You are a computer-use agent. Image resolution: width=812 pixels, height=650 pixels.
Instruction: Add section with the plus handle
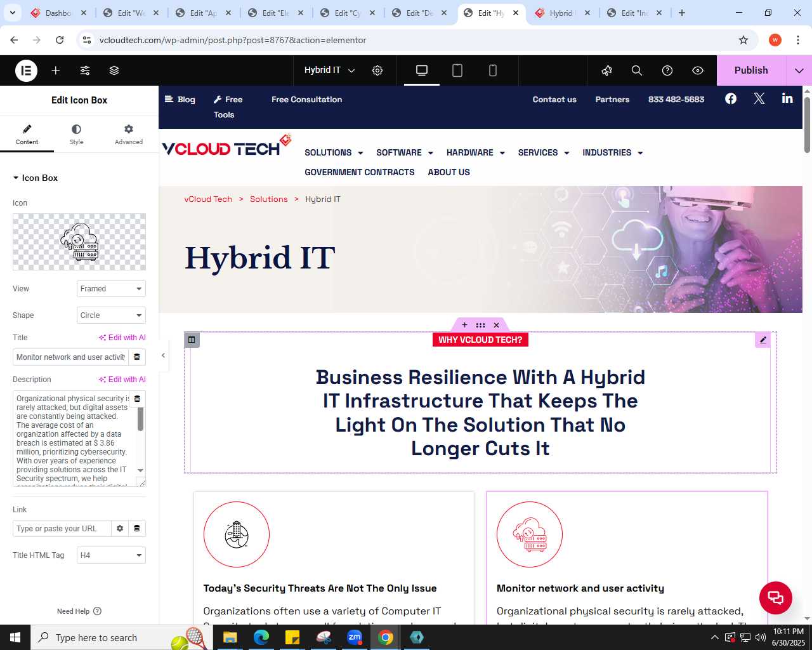(x=464, y=325)
